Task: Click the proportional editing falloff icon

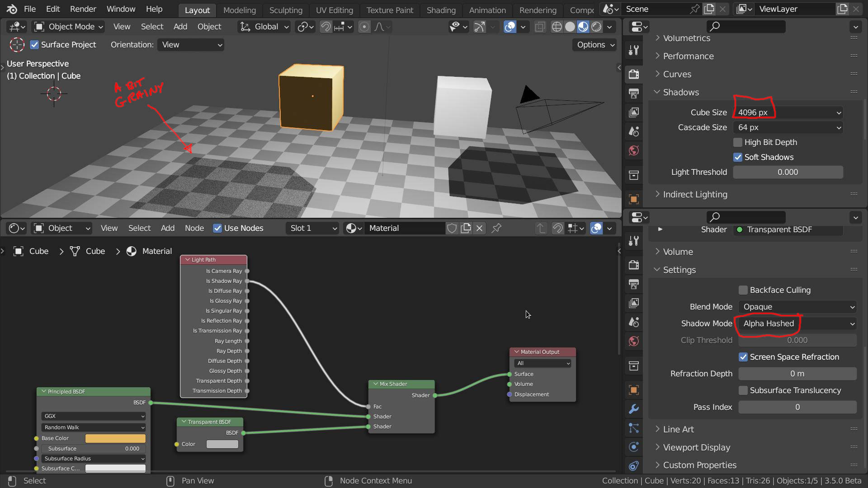Action: tap(380, 27)
